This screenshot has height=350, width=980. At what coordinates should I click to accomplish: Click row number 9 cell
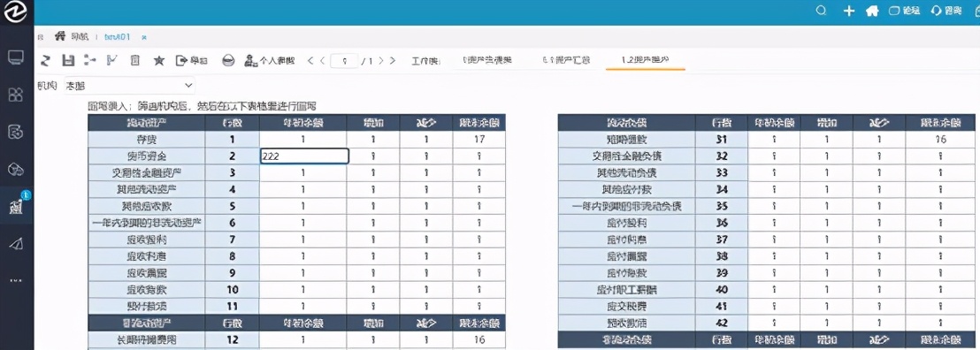tap(233, 273)
